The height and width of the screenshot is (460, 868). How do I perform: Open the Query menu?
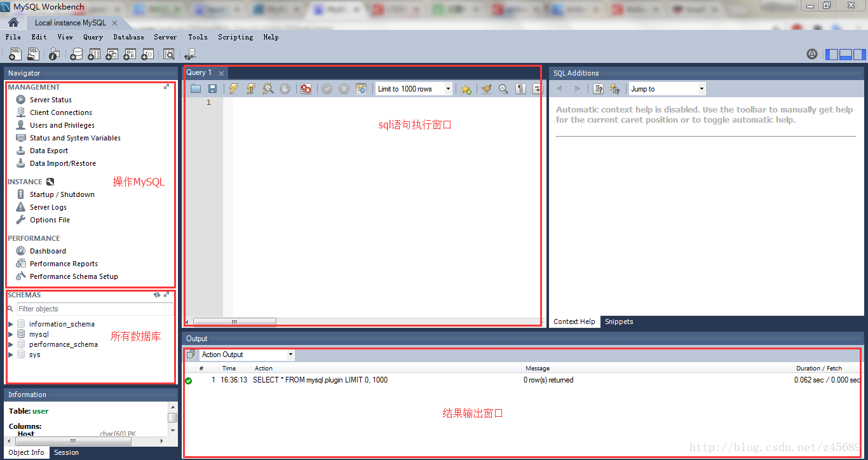tap(93, 37)
